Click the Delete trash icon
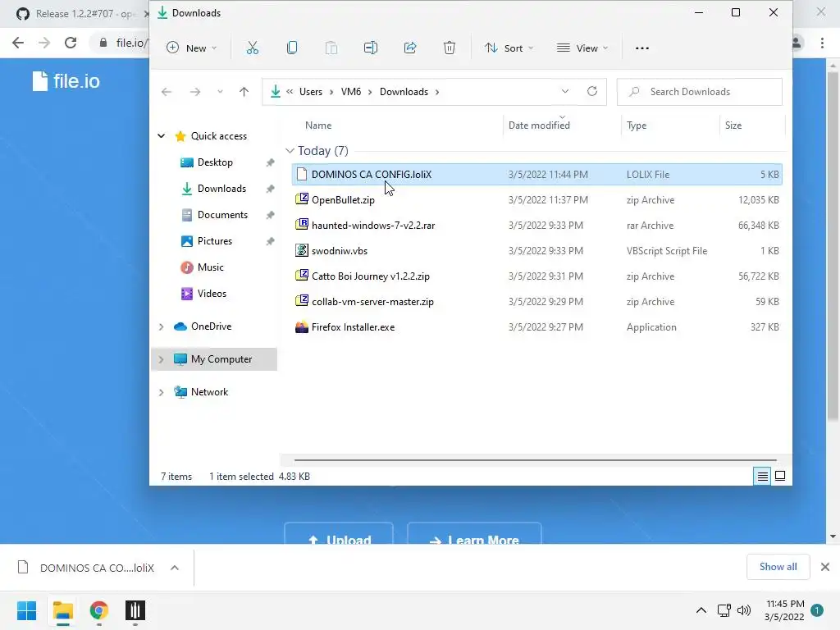The image size is (840, 630). [x=450, y=48]
